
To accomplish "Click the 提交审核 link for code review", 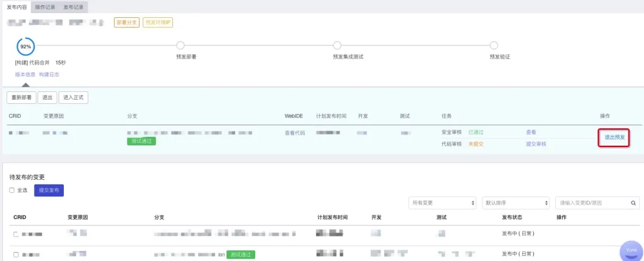I will [535, 144].
